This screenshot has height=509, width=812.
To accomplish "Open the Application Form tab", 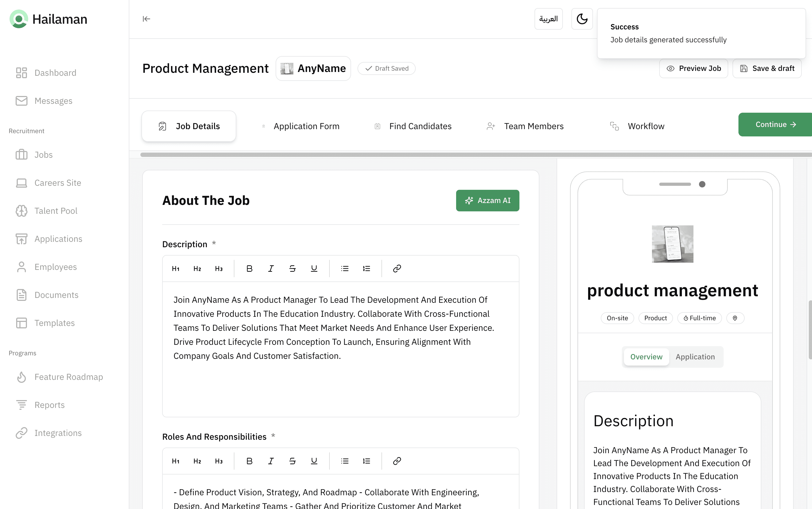I will tap(306, 126).
